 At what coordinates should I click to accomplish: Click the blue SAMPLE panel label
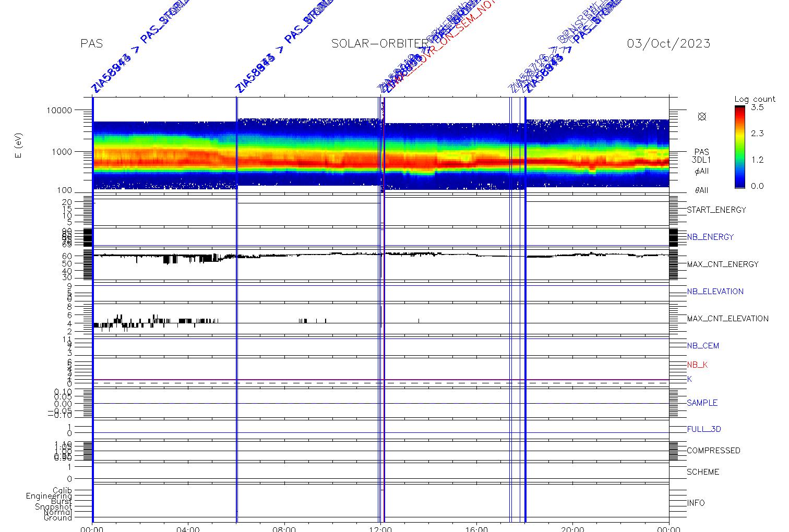(x=702, y=403)
